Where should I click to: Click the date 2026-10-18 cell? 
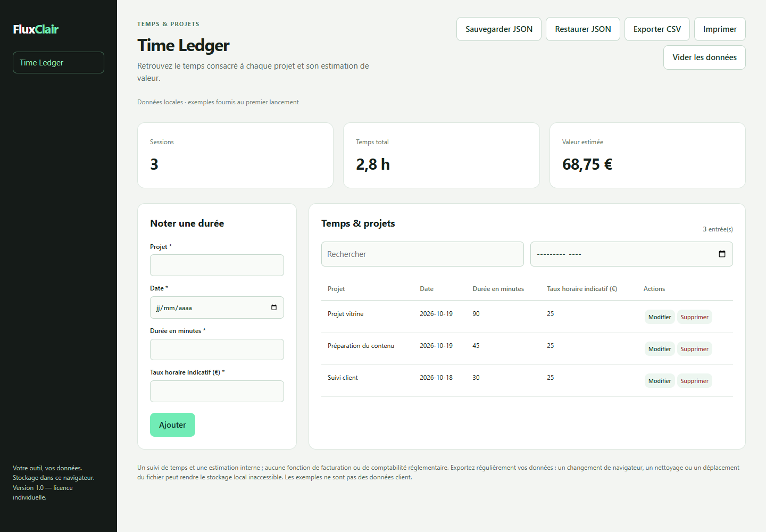436,378
